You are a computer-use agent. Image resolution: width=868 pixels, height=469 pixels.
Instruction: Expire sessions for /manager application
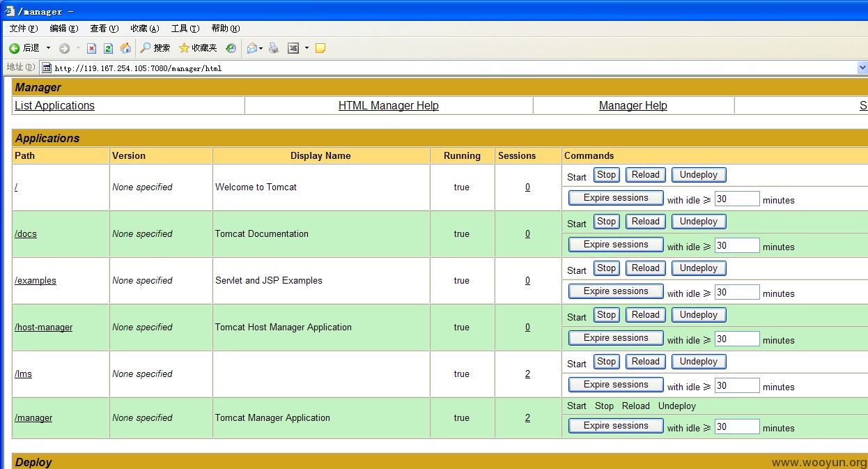(x=616, y=426)
